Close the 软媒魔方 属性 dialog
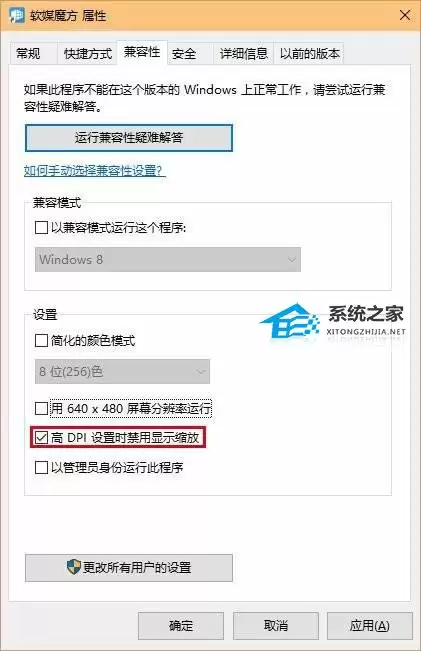421x651 pixels. tap(405, 16)
